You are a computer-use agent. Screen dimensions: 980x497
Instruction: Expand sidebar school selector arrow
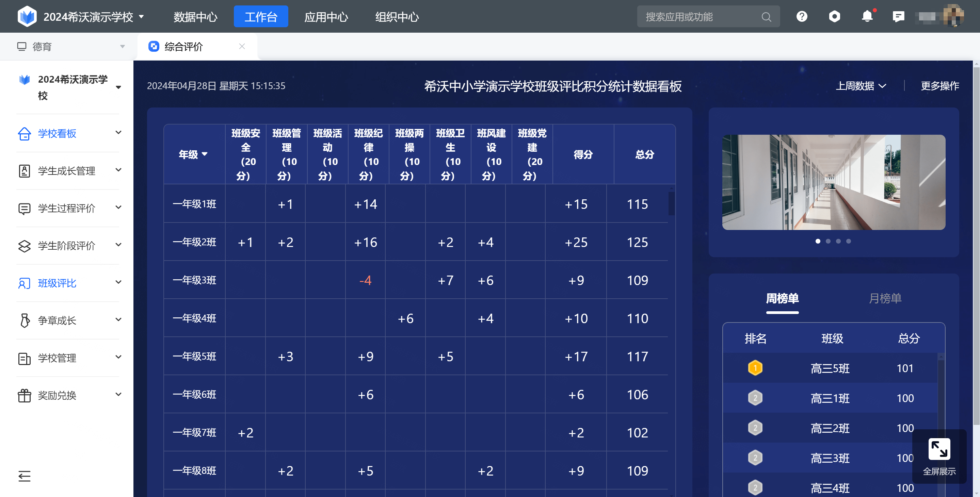pos(118,87)
